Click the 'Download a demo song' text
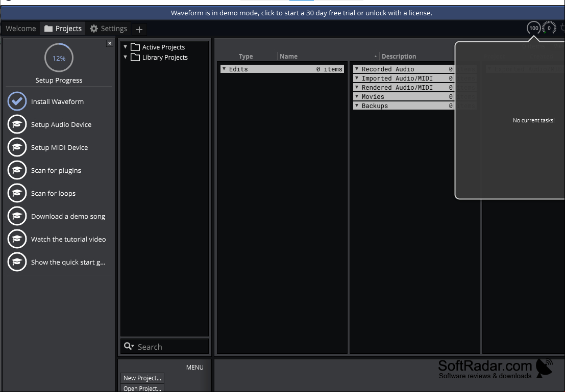This screenshot has height=392, width=565. pyautogui.click(x=68, y=216)
